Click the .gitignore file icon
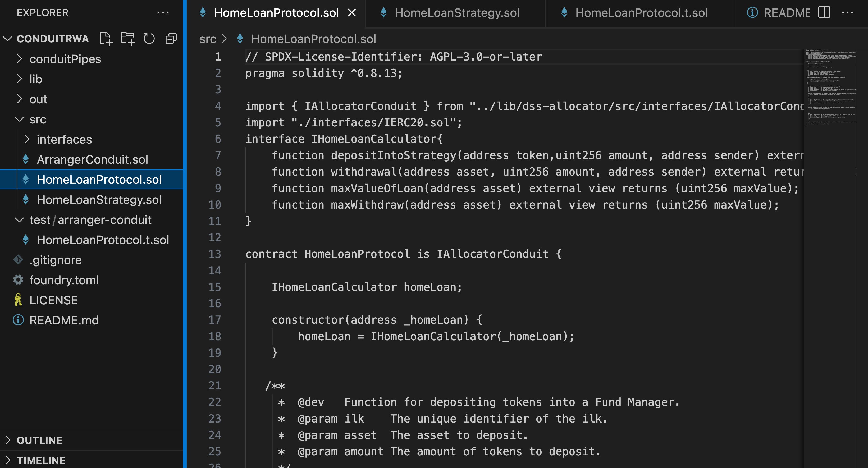 (18, 260)
